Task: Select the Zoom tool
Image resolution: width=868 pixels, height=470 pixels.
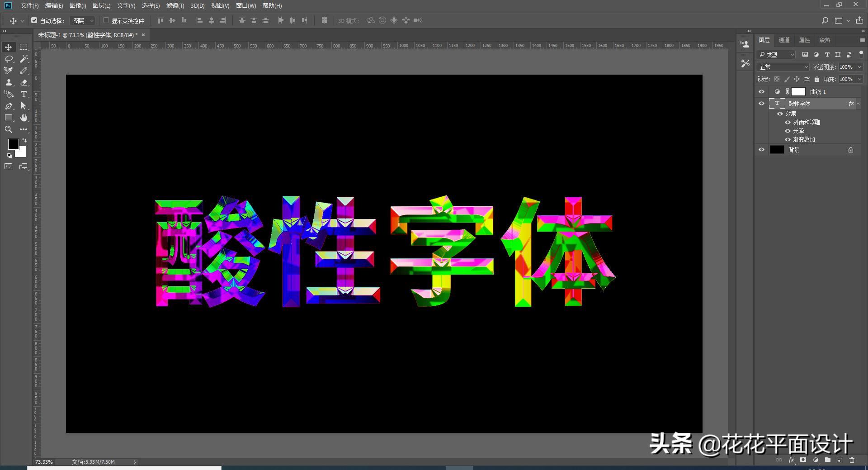Action: 8,129
